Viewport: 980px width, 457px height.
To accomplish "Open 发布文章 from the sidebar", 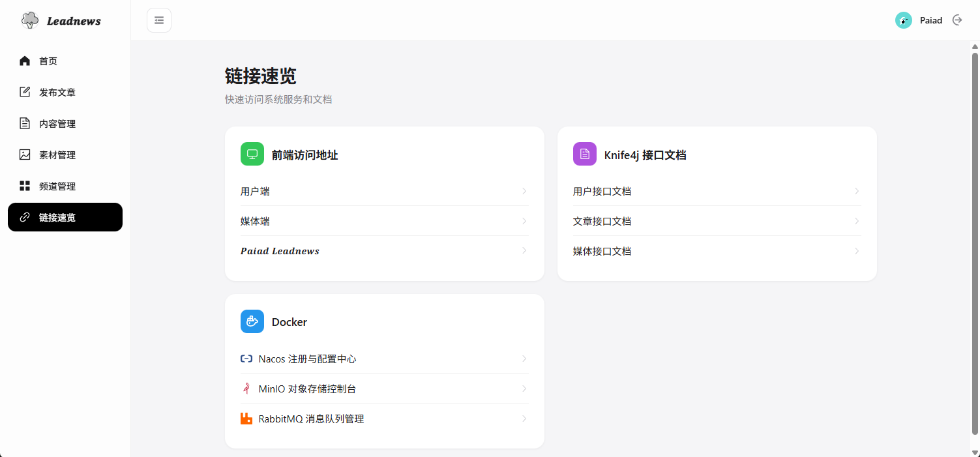I will click(x=57, y=93).
